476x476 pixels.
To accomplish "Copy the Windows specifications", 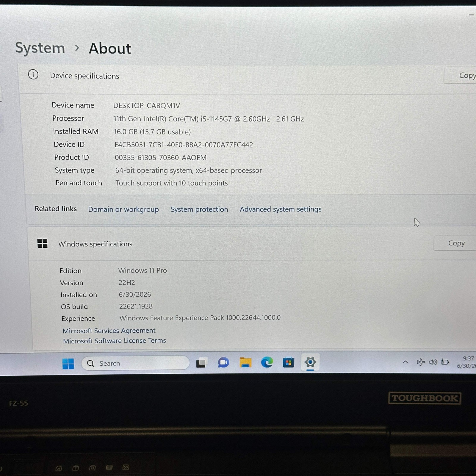I will (455, 243).
